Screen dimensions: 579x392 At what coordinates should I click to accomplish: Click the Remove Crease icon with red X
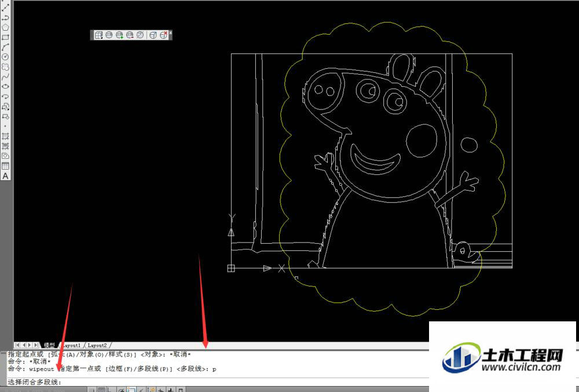pos(164,35)
